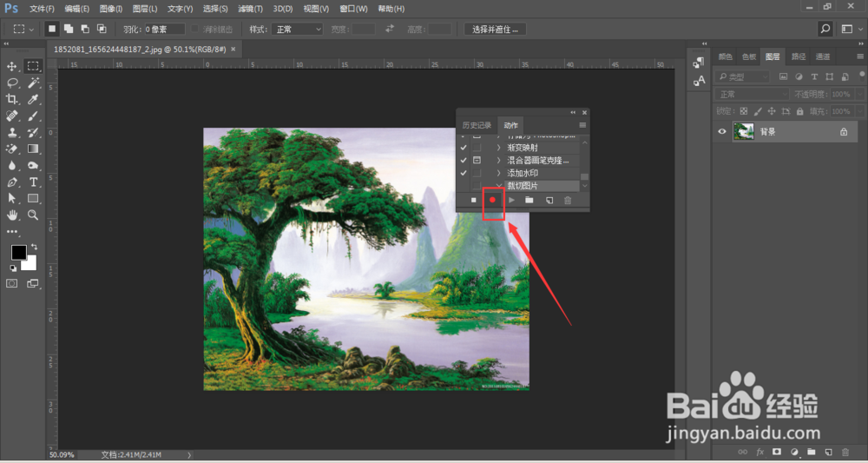The width and height of the screenshot is (868, 463).
Task: Switch to the 路径 tab
Action: [799, 56]
